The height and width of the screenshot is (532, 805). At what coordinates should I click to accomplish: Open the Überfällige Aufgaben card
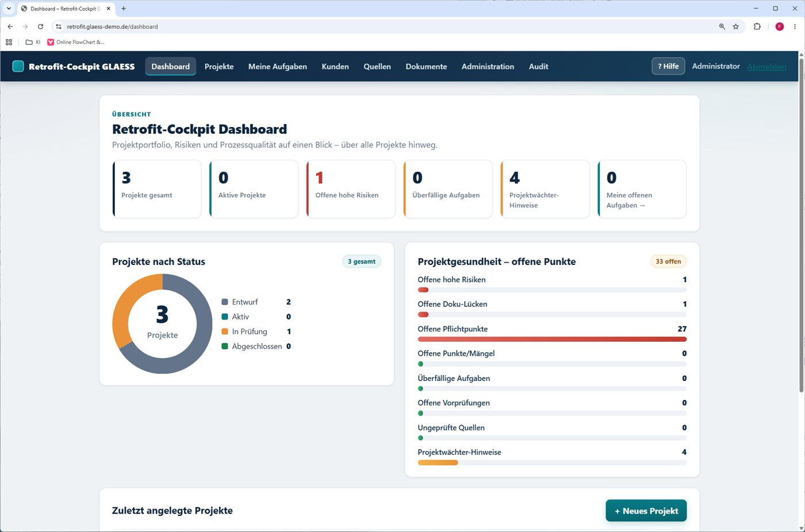[x=448, y=189]
